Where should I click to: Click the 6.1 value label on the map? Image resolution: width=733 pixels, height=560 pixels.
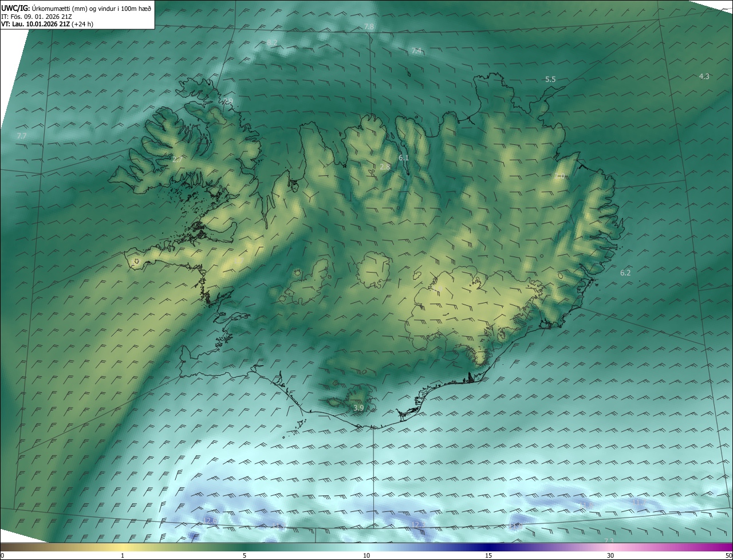click(x=404, y=157)
